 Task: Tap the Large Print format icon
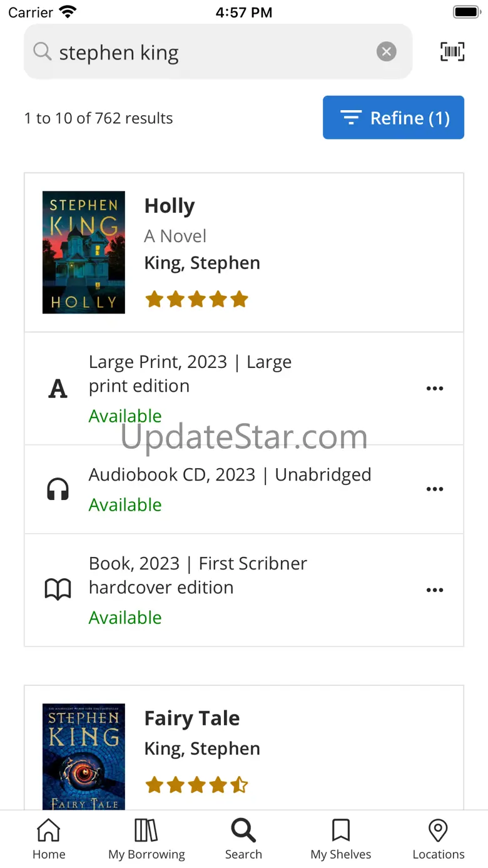pyautogui.click(x=58, y=389)
